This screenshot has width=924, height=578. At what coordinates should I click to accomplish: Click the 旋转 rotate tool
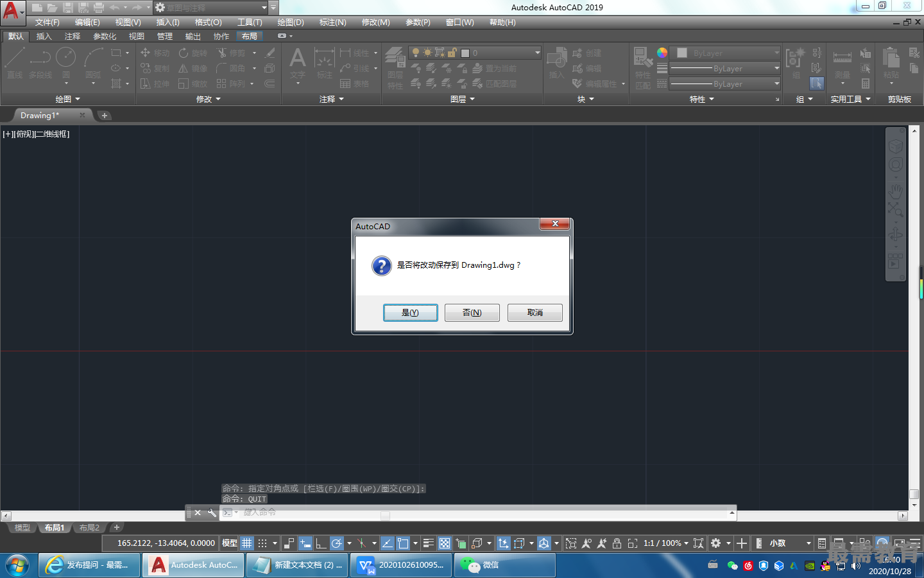pos(193,53)
